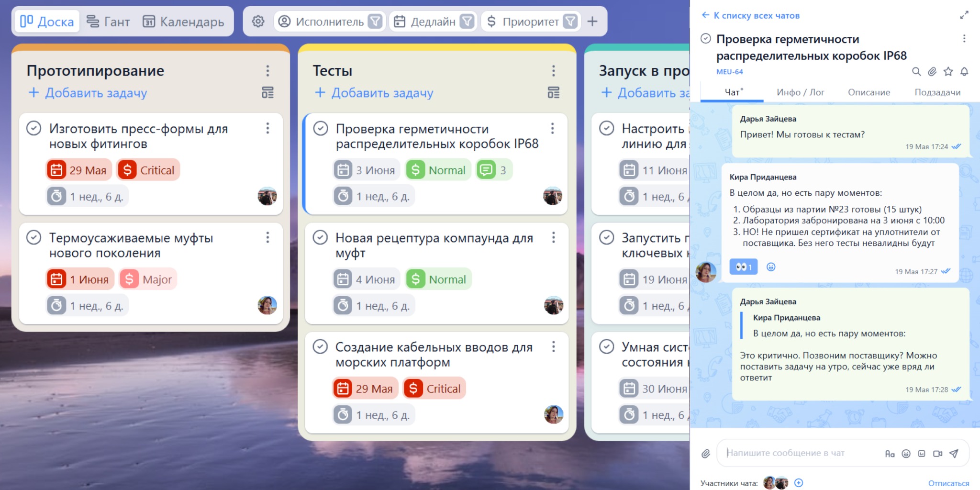Click Critical priority on Создание кабельных вводов

pyautogui.click(x=434, y=388)
